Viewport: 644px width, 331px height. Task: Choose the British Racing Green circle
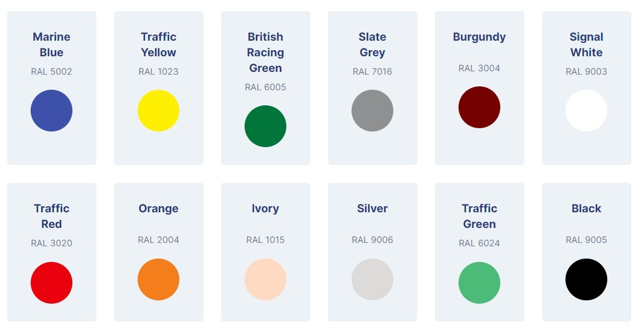(x=265, y=126)
